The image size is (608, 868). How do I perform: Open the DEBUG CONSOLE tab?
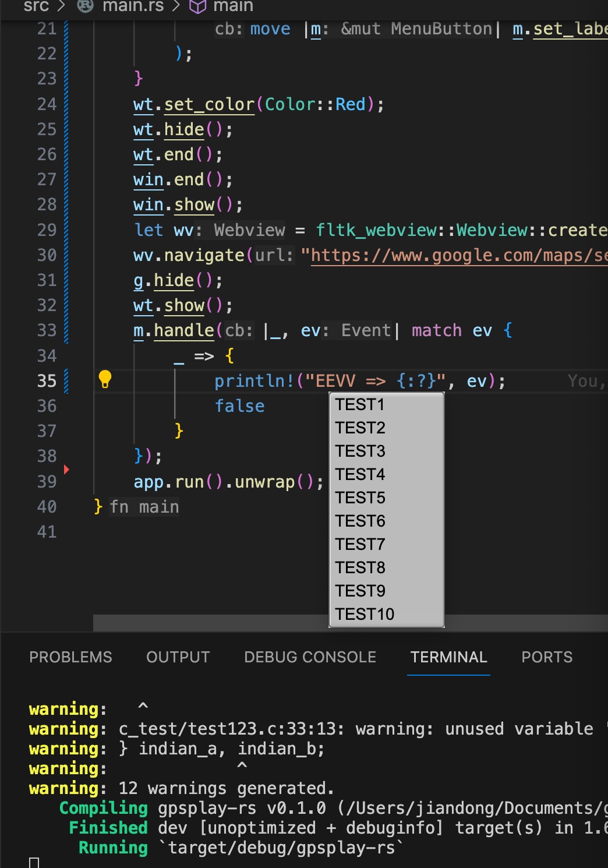tap(310, 657)
